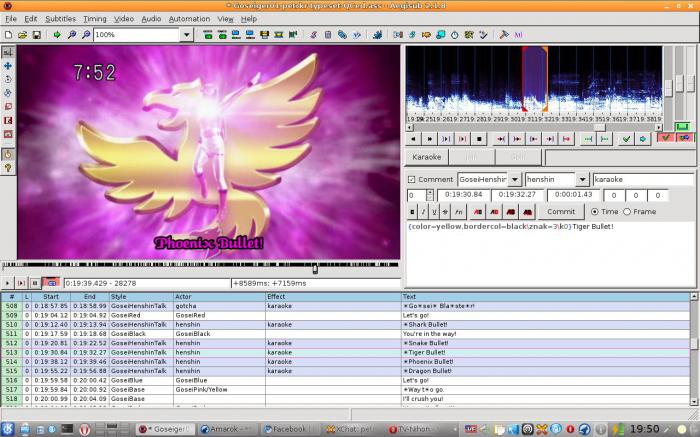Click the font name 'fn' button
The width and height of the screenshot is (700, 437).
458,212
